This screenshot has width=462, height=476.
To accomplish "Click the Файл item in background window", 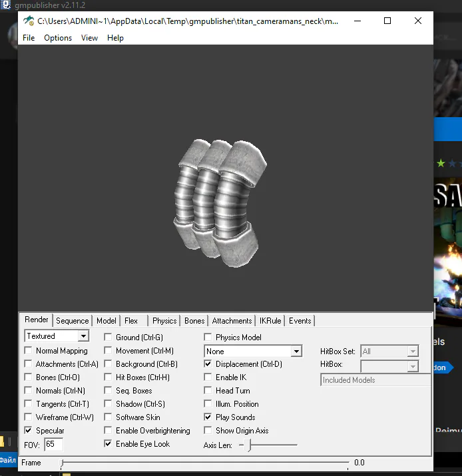I will [x=8, y=460].
